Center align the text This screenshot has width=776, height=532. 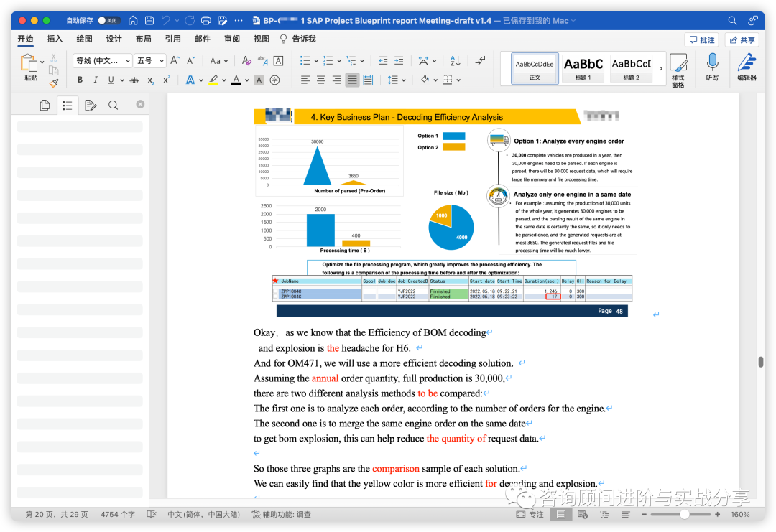321,80
